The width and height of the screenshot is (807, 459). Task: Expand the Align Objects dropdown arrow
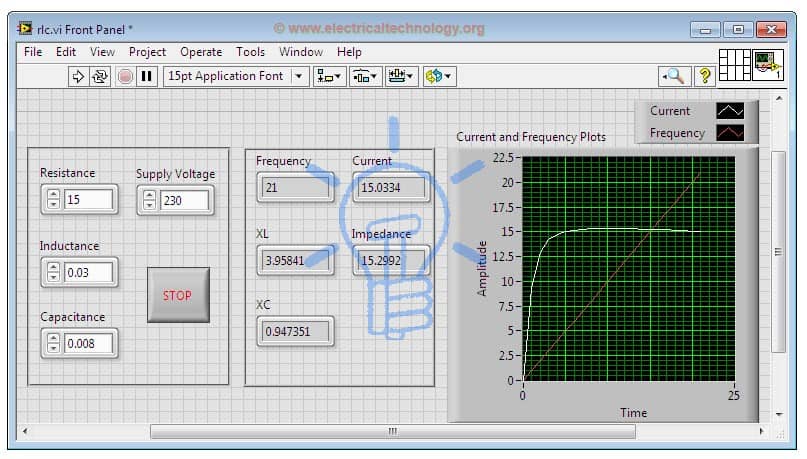(338, 77)
